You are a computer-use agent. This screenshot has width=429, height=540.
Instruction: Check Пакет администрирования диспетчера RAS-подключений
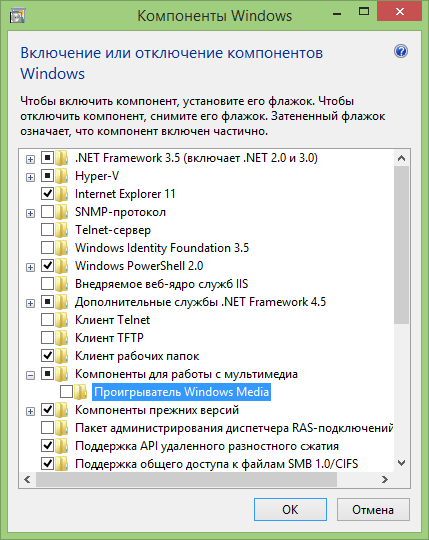(x=48, y=427)
